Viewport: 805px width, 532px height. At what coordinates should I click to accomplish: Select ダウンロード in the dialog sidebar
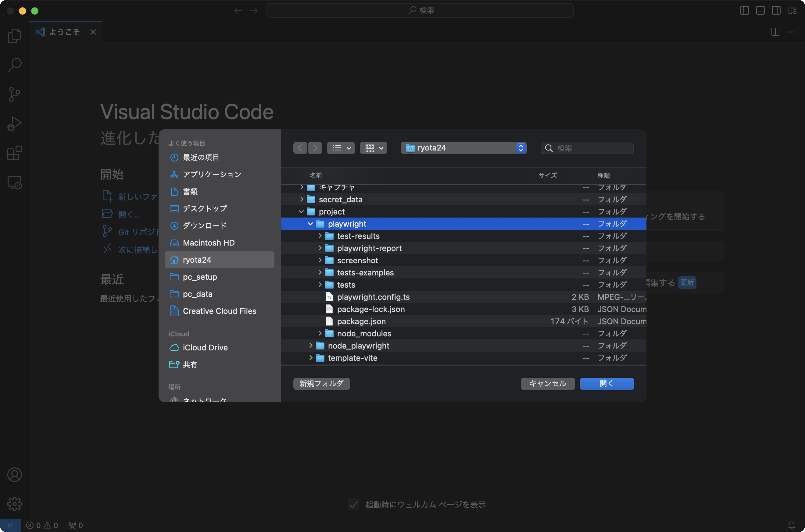(x=204, y=225)
